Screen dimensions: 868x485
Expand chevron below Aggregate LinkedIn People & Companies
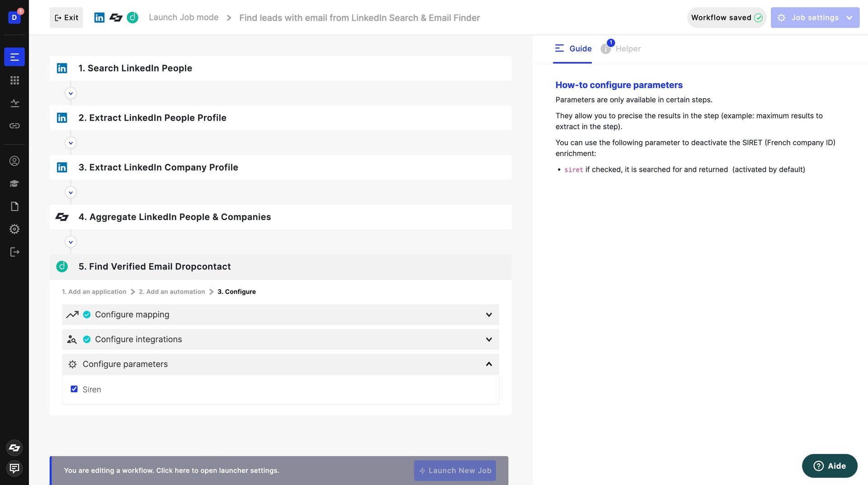pos(71,242)
